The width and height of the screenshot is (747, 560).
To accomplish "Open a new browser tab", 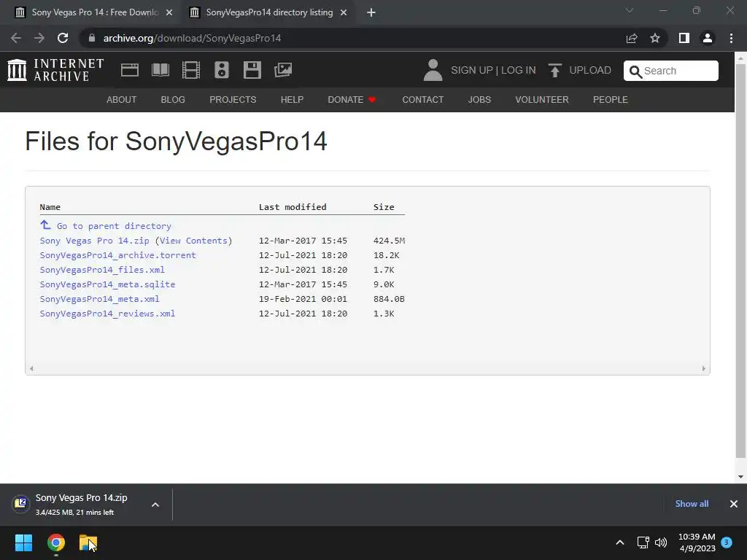I will coord(371,12).
